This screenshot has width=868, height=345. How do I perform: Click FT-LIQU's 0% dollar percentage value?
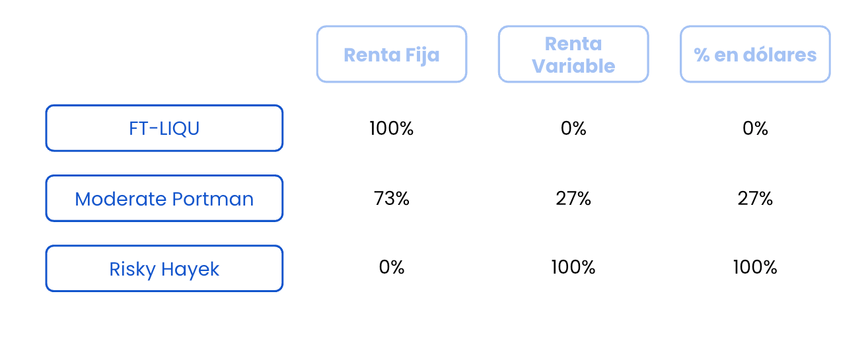[x=755, y=128]
